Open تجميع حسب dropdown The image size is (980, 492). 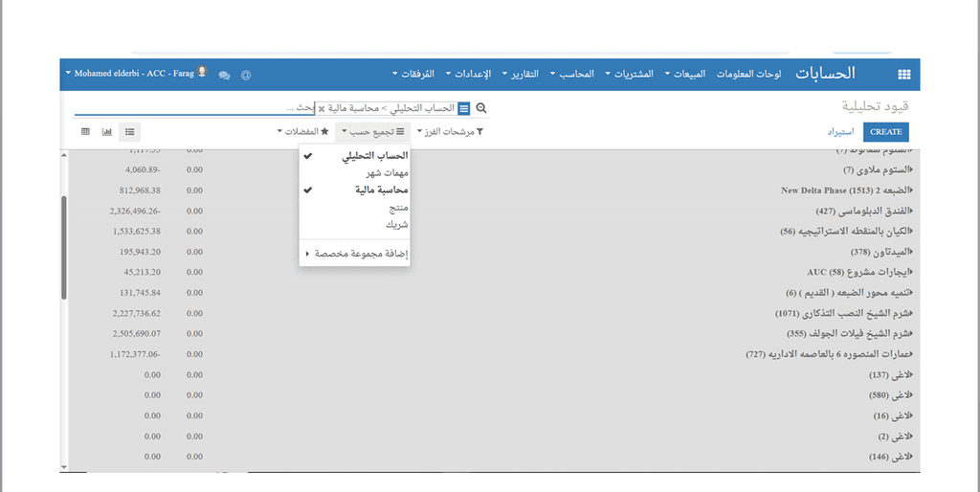pos(373,132)
